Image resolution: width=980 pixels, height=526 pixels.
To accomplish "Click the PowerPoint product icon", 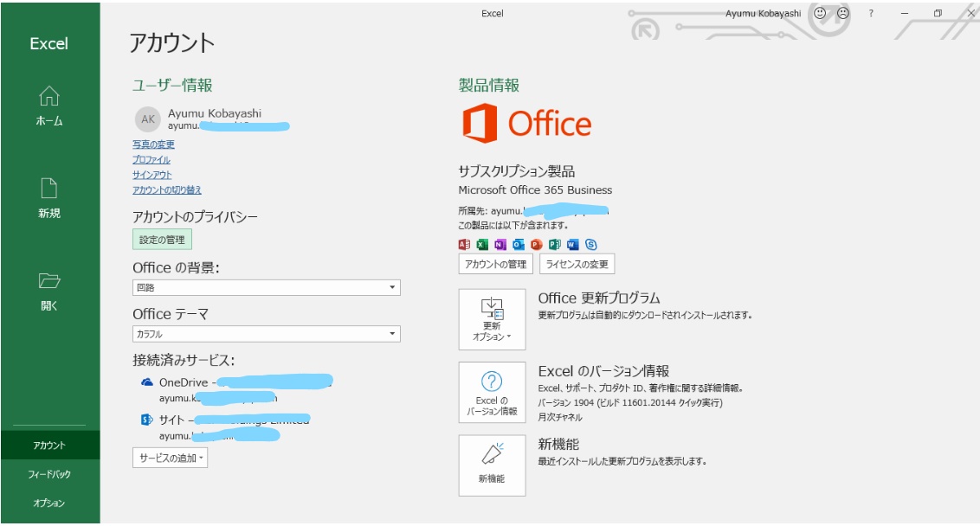I will coord(536,244).
